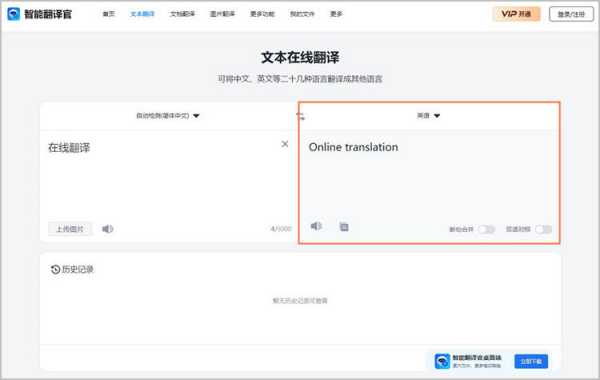The width and height of the screenshot is (600, 380).
Task: Open the 图片翻译 tab
Action: (222, 14)
